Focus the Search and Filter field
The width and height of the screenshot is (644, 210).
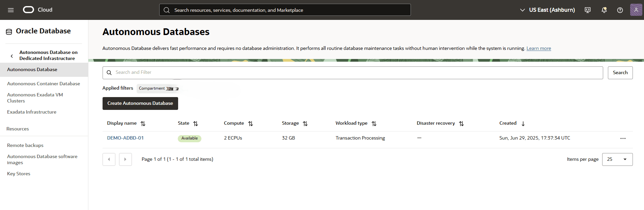(353, 73)
